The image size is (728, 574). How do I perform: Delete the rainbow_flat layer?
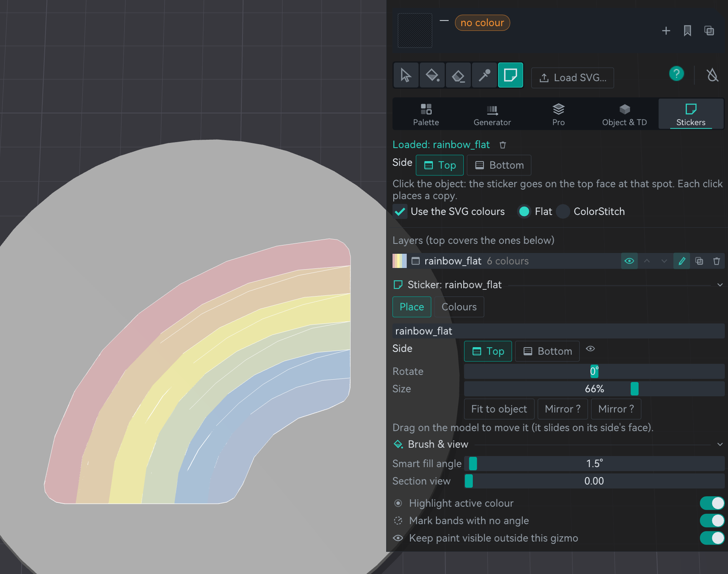click(717, 261)
